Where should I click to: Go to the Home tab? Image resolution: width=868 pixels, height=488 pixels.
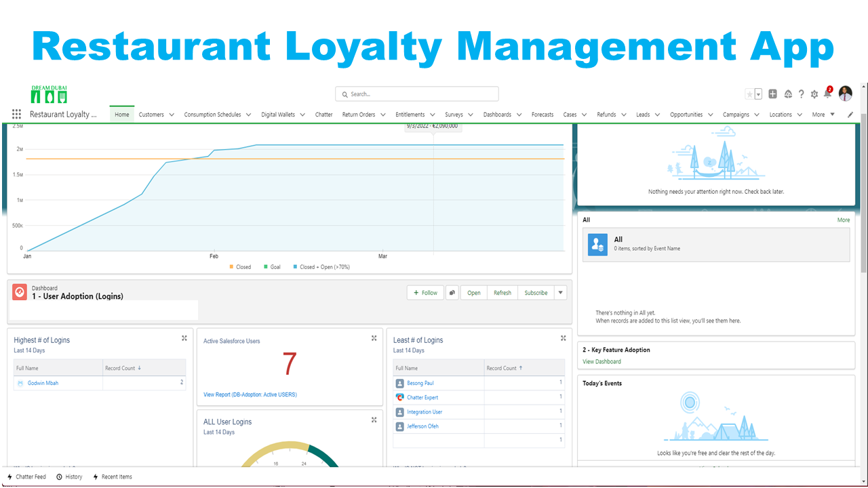tap(122, 115)
